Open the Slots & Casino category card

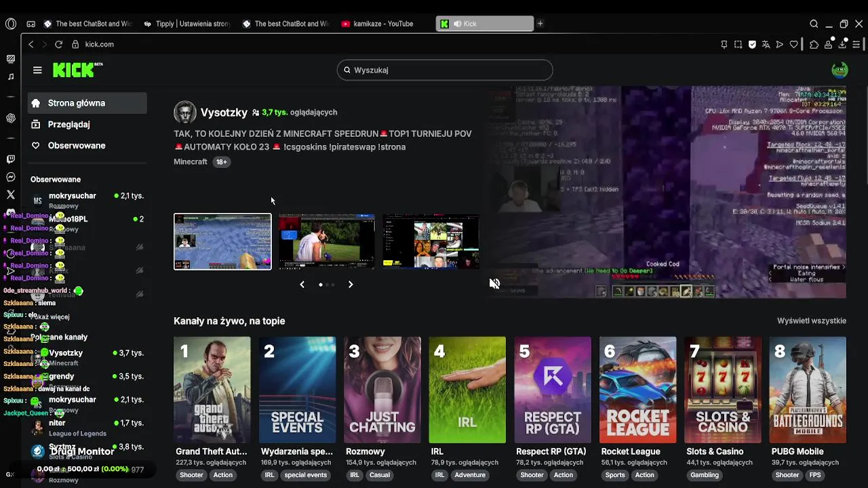pos(723,390)
